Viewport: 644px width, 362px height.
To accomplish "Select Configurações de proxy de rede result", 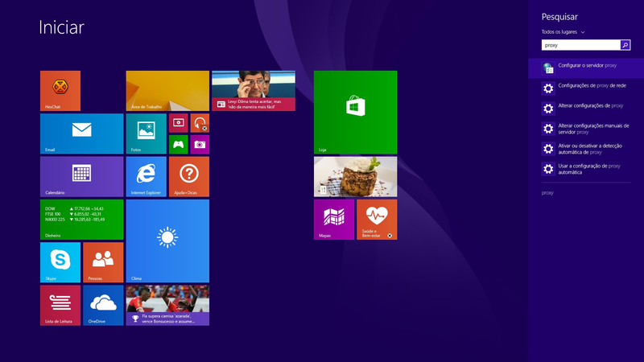I will click(x=586, y=88).
